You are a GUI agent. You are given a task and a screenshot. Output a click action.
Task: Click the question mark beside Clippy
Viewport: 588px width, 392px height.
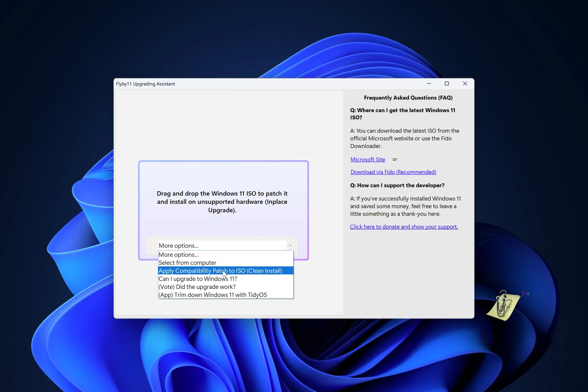click(523, 294)
